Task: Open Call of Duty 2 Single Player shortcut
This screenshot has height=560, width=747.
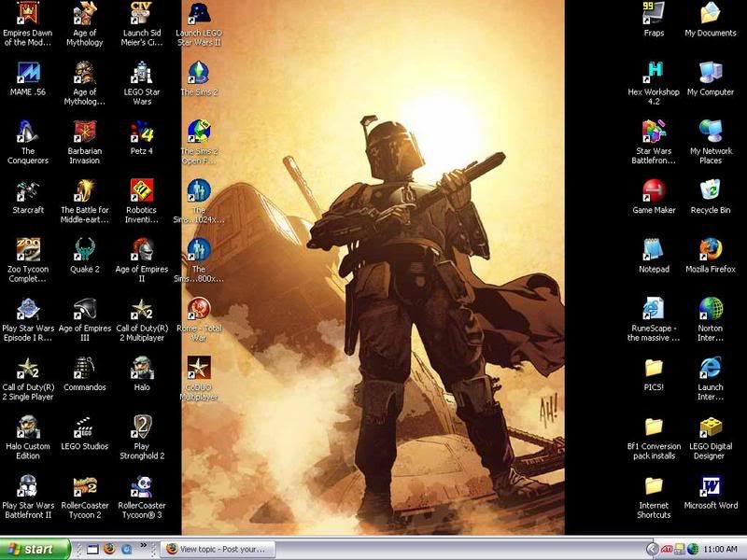Action: click(x=28, y=378)
